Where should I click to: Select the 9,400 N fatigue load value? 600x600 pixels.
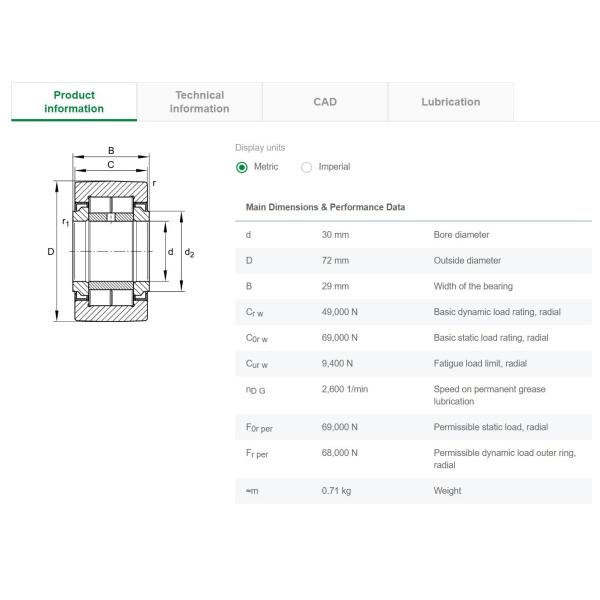(x=337, y=364)
